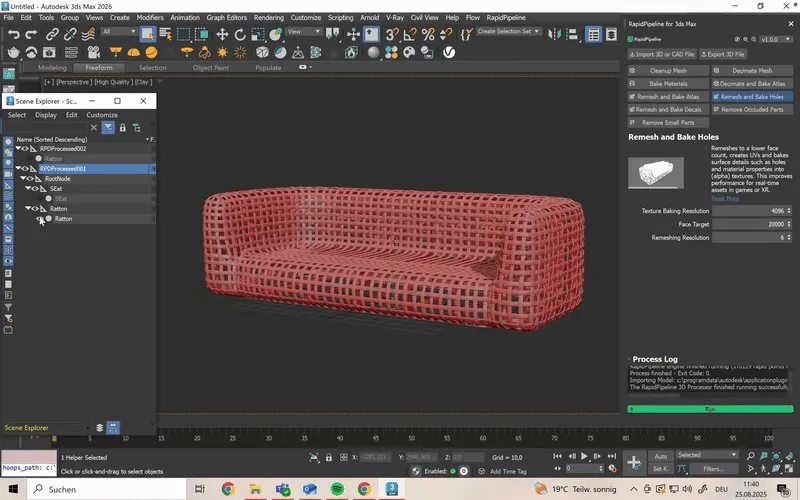Screen dimensions: 800x500
Task: Hide the SEat node via eye icon
Action: pos(35,188)
